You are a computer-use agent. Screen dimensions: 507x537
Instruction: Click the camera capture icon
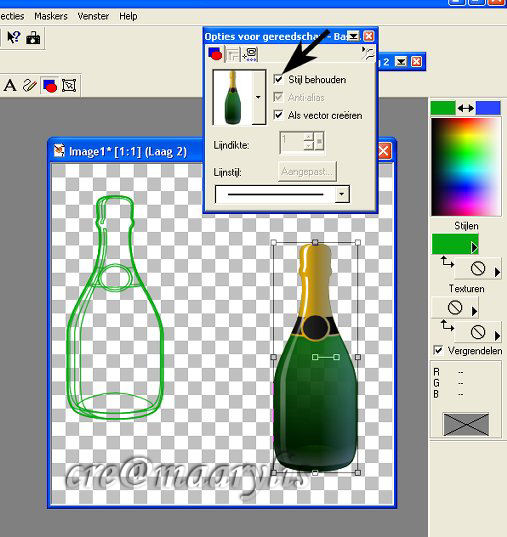[33, 38]
